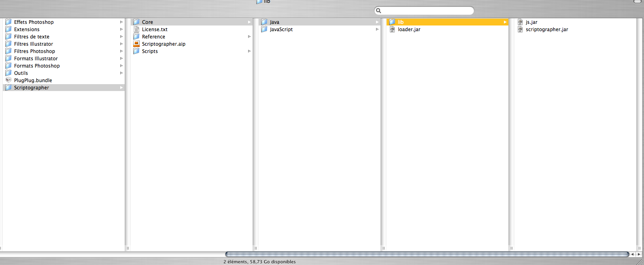Click the Scriptographer.aip plugin icon

[x=136, y=44]
